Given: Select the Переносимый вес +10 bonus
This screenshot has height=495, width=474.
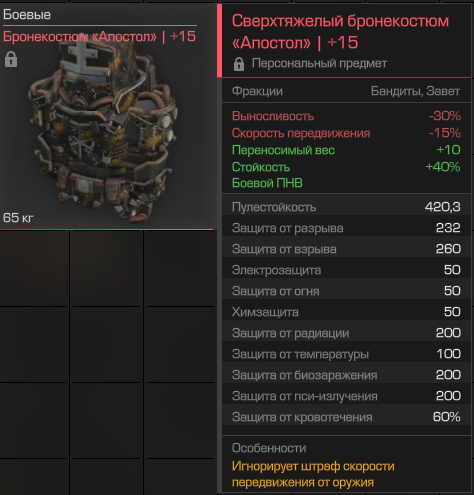Looking at the screenshot, I should 346,150.
